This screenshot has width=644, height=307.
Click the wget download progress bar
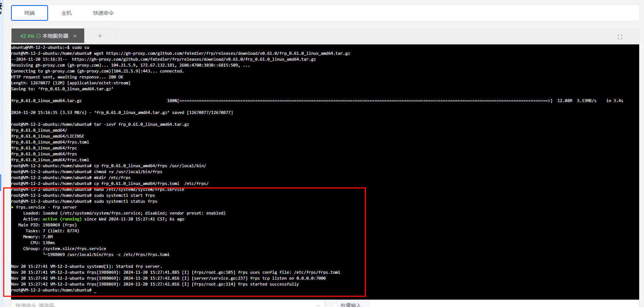[x=365, y=101]
